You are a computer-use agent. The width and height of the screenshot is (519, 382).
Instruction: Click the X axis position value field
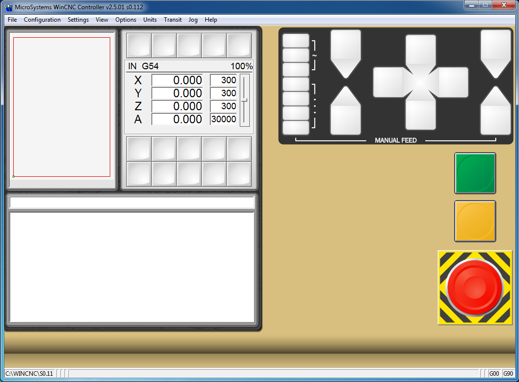click(177, 80)
